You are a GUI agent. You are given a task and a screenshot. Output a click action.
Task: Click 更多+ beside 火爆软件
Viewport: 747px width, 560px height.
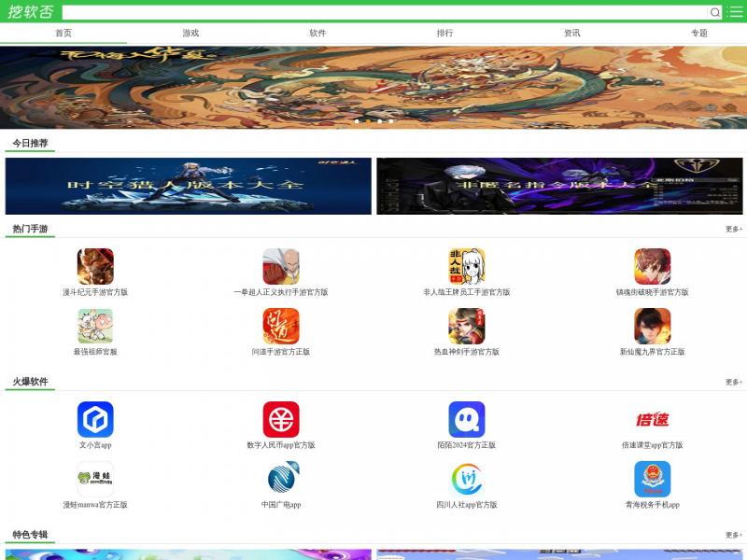point(734,382)
